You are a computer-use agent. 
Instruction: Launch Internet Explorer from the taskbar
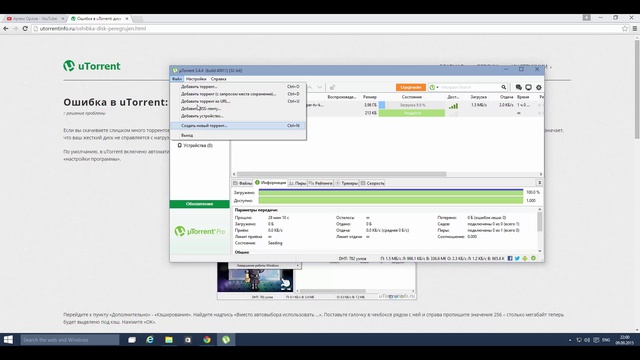150,340
